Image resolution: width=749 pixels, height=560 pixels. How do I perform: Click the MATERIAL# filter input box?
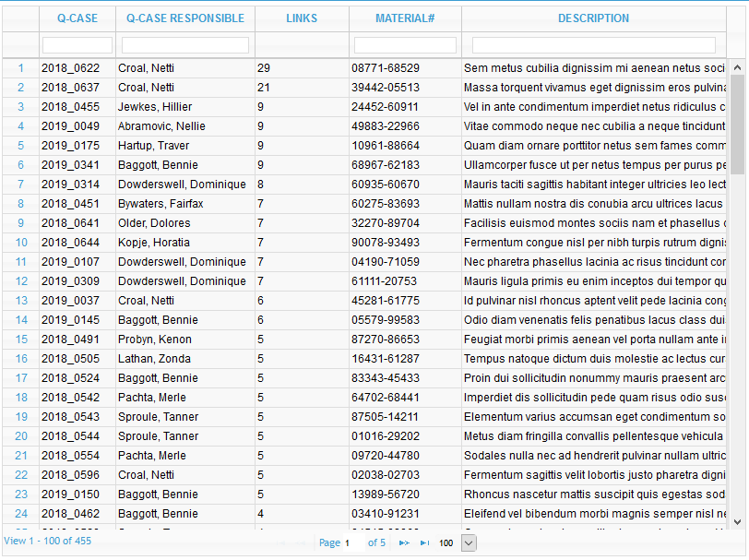pyautogui.click(x=405, y=45)
